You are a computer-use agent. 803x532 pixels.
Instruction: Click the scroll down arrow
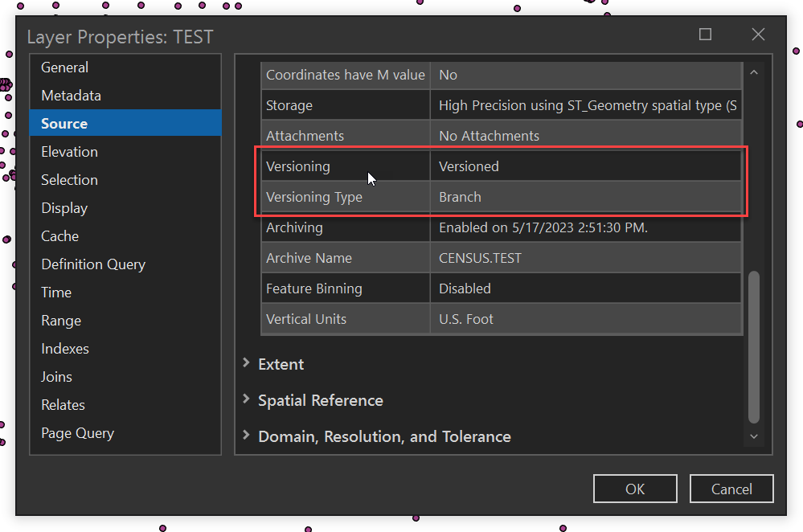(754, 436)
